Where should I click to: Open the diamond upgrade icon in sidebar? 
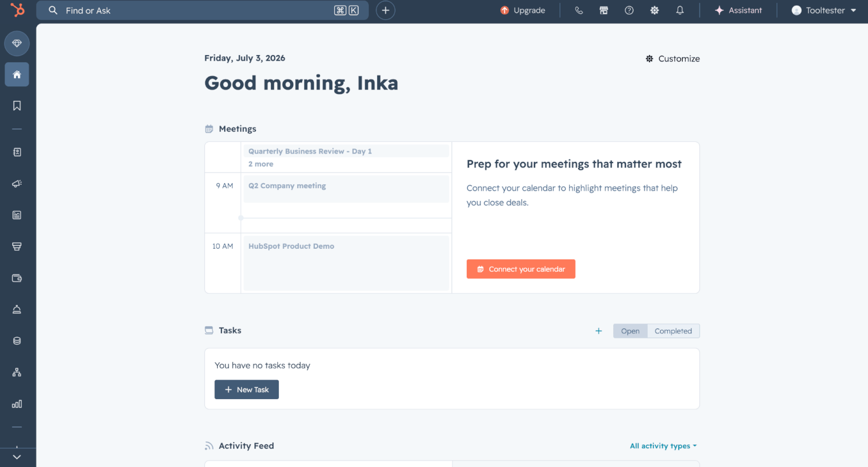coord(17,43)
